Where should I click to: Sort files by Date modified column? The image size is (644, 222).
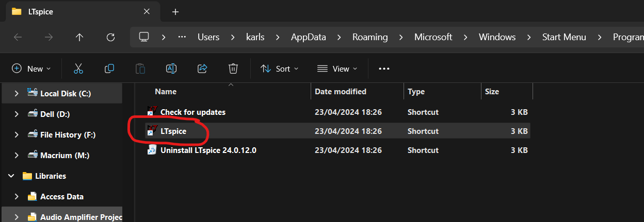341,92
